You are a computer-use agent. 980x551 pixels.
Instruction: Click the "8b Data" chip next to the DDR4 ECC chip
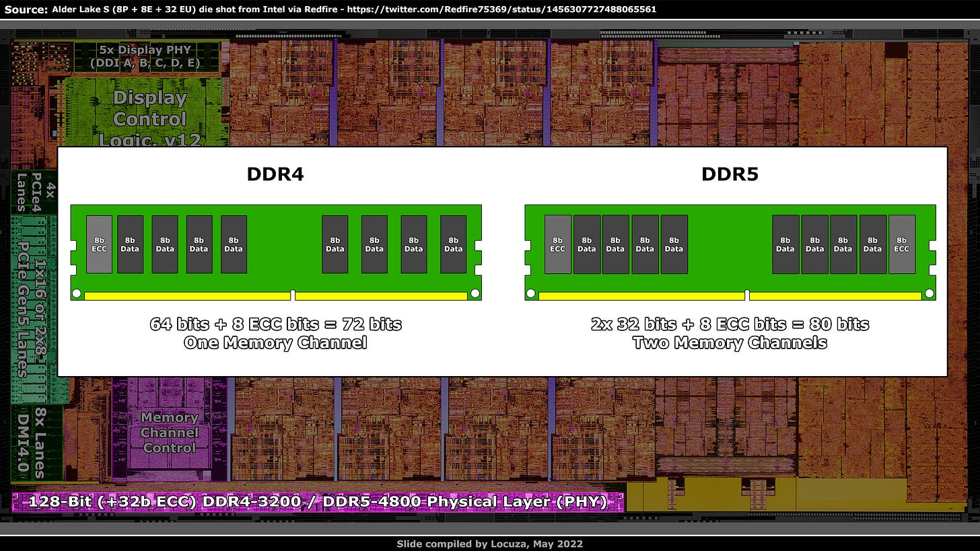[131, 244]
